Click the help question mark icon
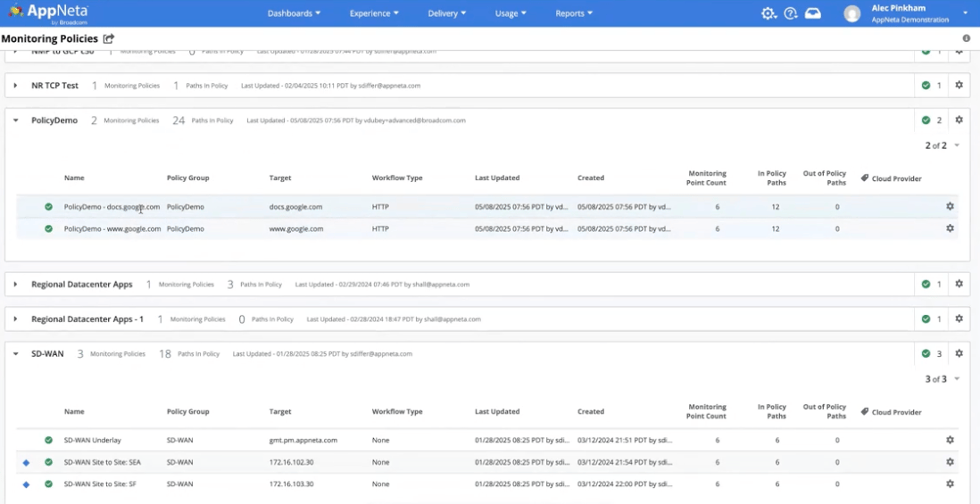Screen dimensions: 980x504 click(x=791, y=13)
